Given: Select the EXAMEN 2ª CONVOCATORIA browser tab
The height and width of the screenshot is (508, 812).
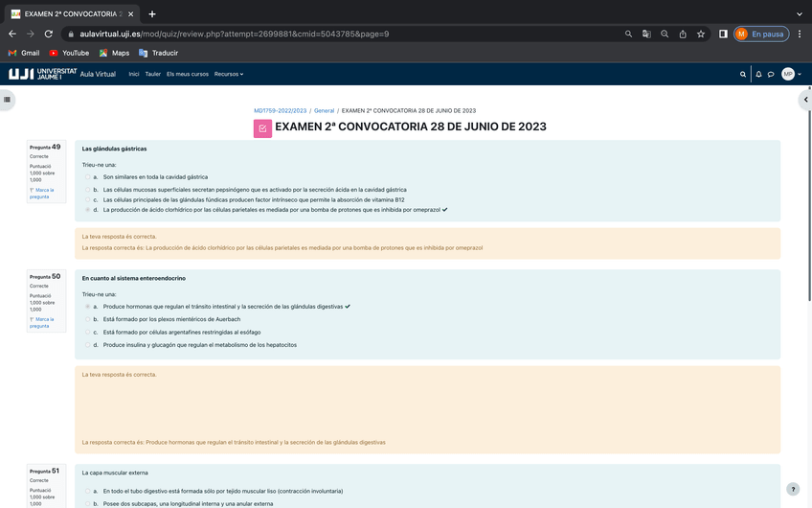Looking at the screenshot, I should pyautogui.click(x=73, y=14).
